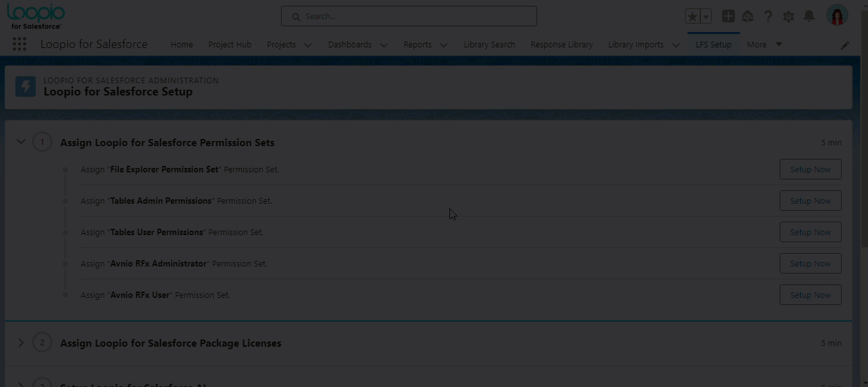Open the help question mark icon
Image resolution: width=868 pixels, height=387 pixels.
click(768, 17)
